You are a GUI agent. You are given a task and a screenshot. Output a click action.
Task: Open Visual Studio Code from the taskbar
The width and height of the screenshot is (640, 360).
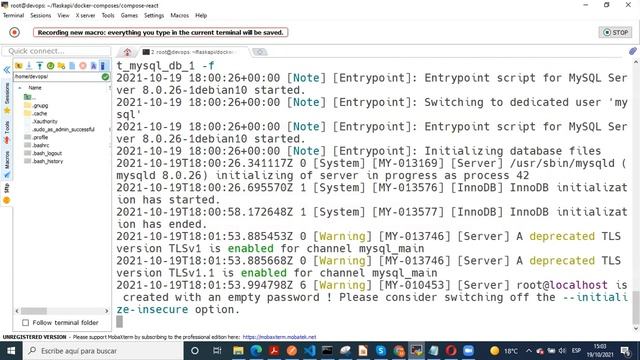click(x=310, y=351)
